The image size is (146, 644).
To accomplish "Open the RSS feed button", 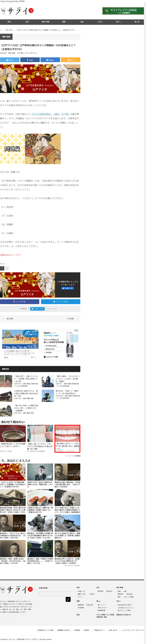I will 70,60.
